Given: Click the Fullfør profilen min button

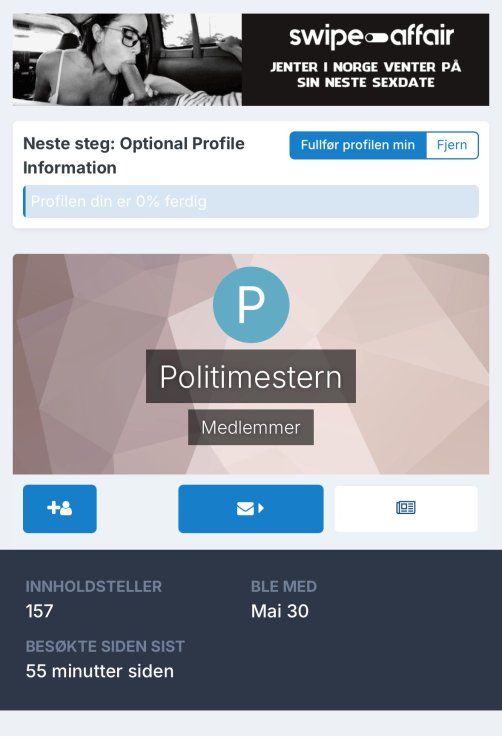Looking at the screenshot, I should 358,145.
